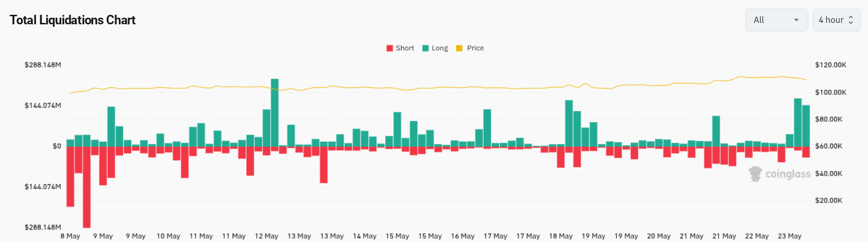Toggle the Price series via its legend label
The width and height of the screenshot is (868, 242).
click(x=475, y=48)
